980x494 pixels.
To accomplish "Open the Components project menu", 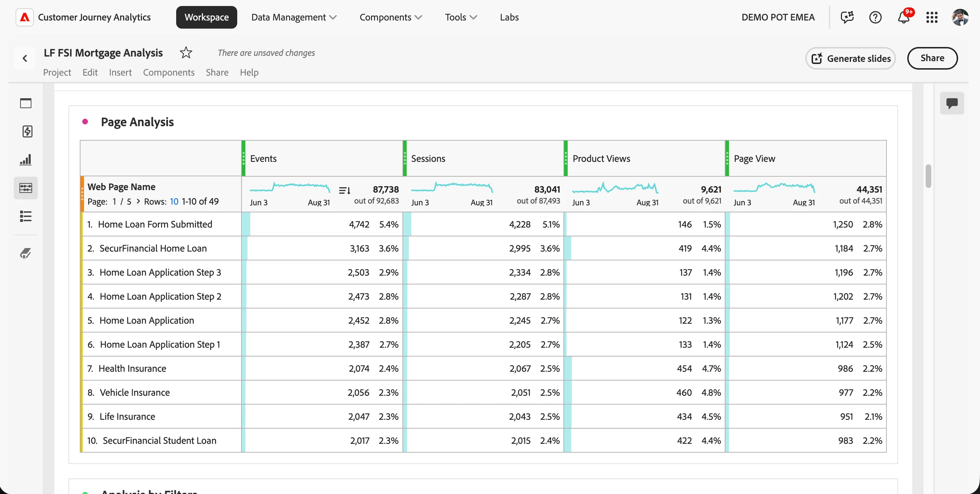I will [168, 72].
